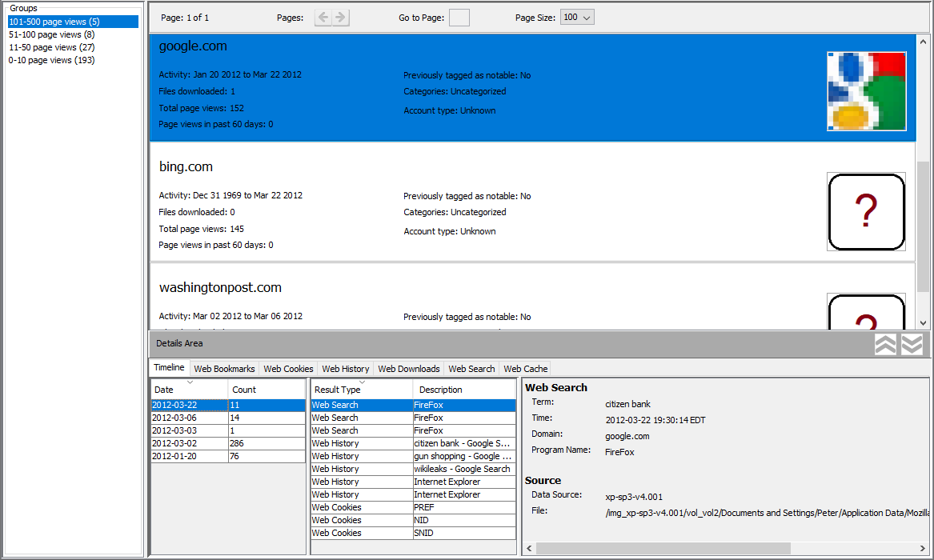This screenshot has height=560, width=934.
Task: Click the previous page arrow button
Action: (323, 18)
